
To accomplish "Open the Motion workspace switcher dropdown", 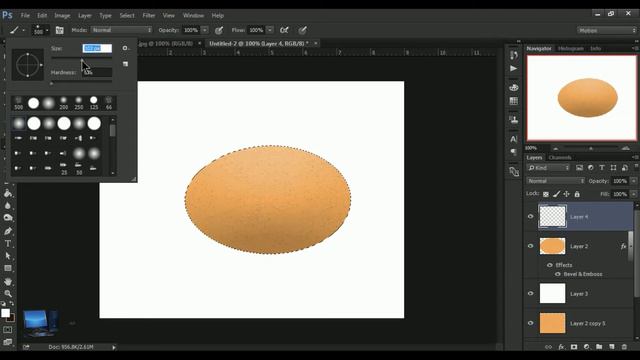I will [x=607, y=31].
